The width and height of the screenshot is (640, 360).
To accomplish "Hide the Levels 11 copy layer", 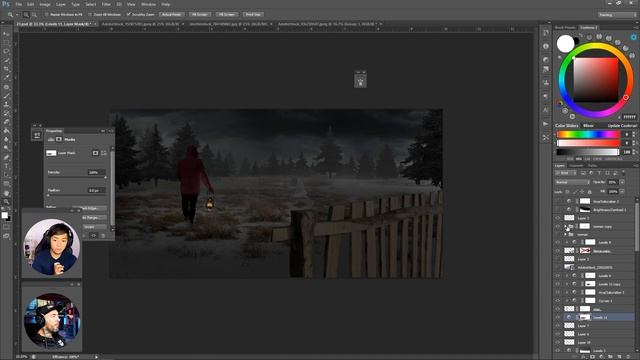I will pyautogui.click(x=558, y=284).
